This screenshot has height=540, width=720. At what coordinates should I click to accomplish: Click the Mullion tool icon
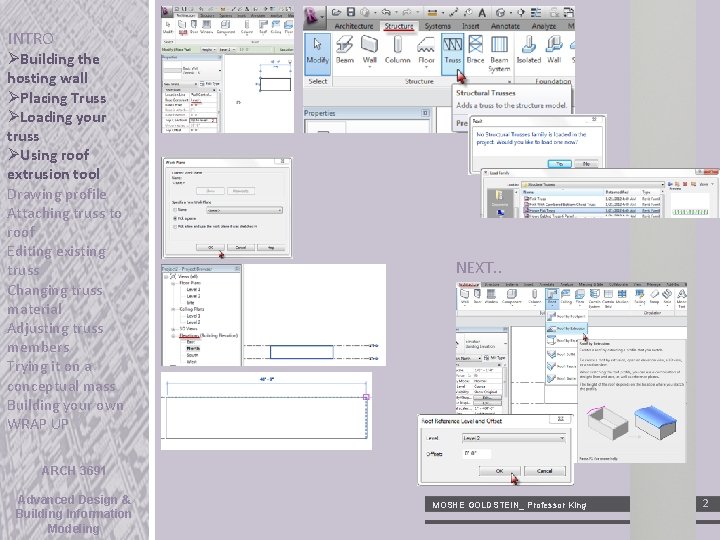click(x=622, y=297)
